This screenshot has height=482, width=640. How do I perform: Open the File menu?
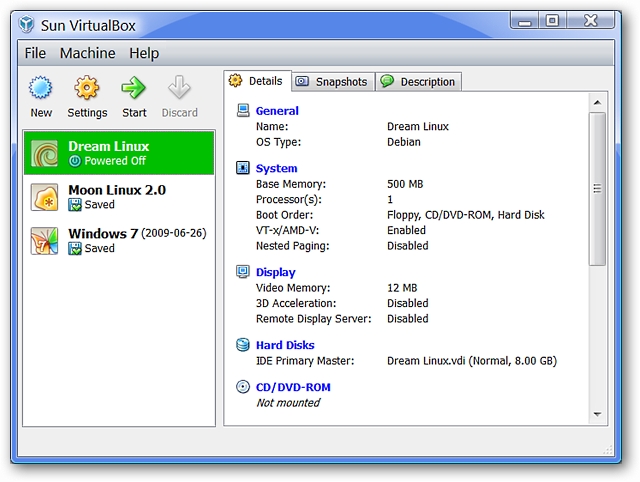pyautogui.click(x=35, y=53)
